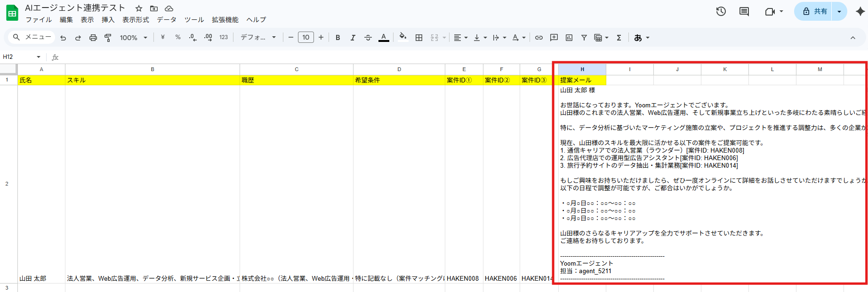Open the データ menu

(x=167, y=20)
